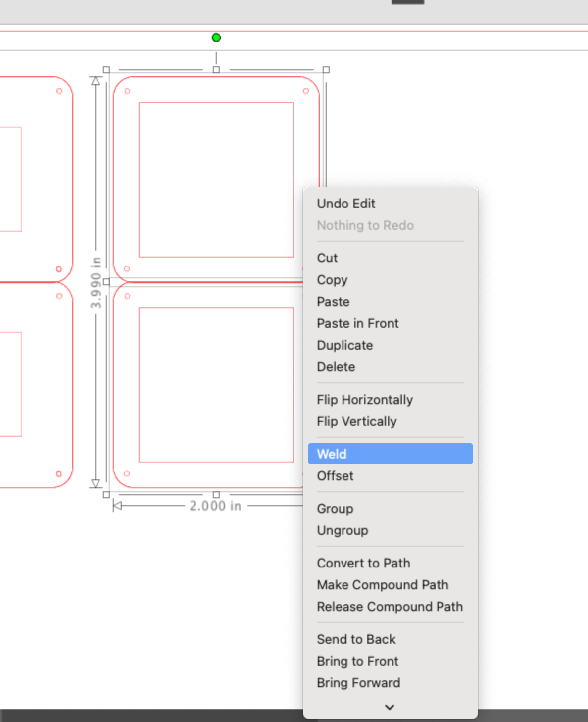Select Delete from context menu
Image resolution: width=588 pixels, height=722 pixels.
(336, 367)
